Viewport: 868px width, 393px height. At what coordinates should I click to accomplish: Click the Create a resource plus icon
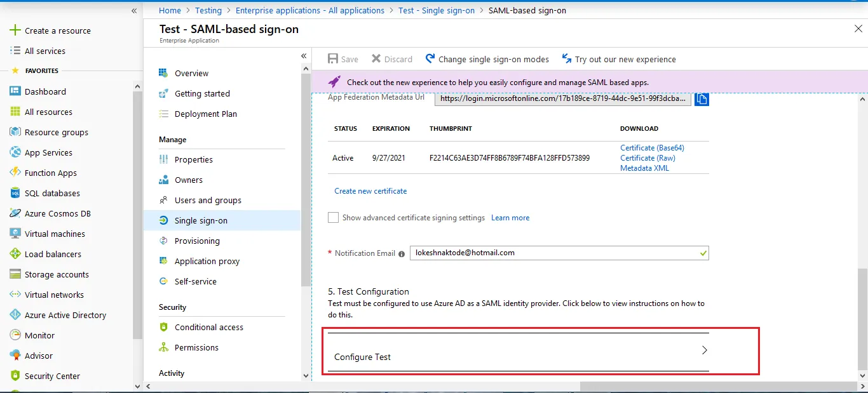point(15,30)
